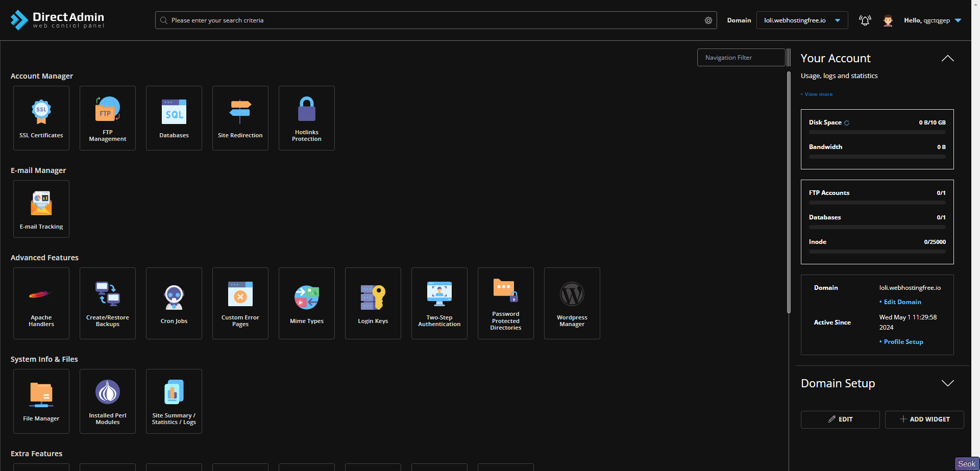980x471 pixels.
Task: Open Two-Step Authentication settings
Action: pos(439,303)
